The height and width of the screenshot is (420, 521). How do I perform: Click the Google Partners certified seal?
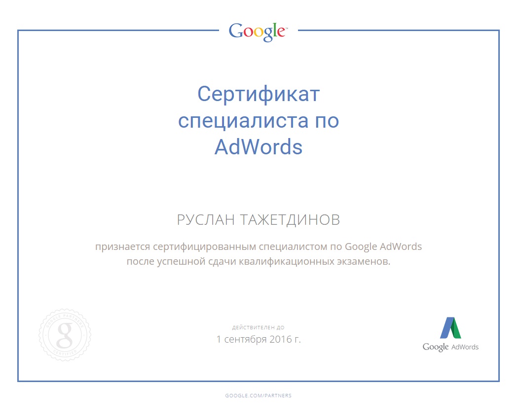(x=65, y=335)
